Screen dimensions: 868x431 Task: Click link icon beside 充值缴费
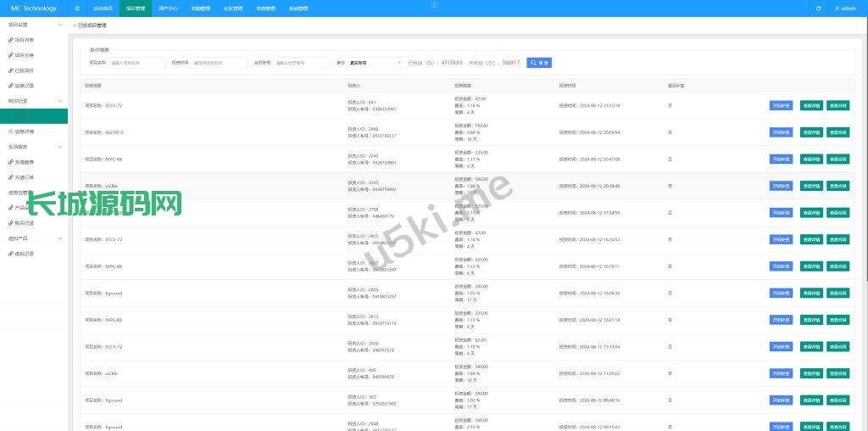click(11, 161)
